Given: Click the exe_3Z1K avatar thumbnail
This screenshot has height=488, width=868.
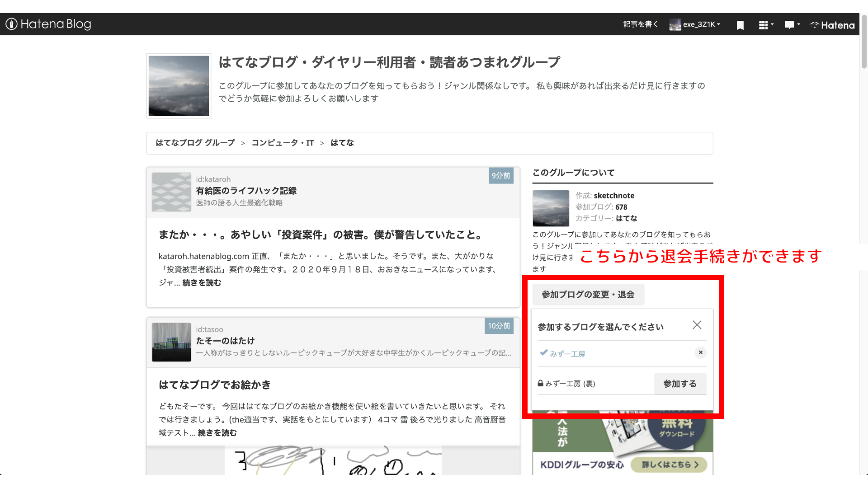Looking at the screenshot, I should coord(675,25).
